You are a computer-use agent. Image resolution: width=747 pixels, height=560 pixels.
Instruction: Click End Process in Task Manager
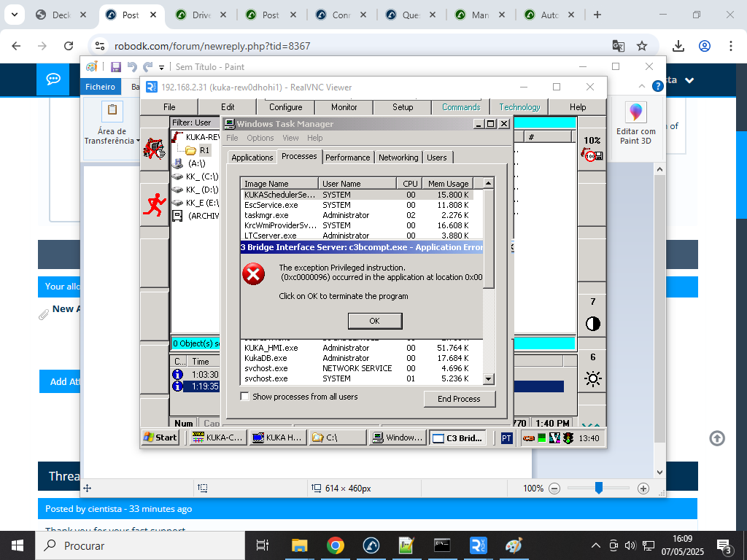tap(460, 399)
